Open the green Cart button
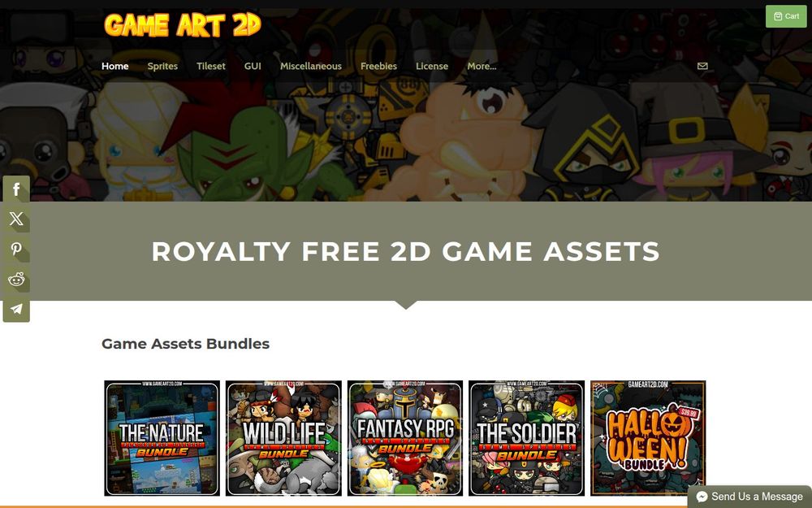Screen dimensions: 812x508 [x=785, y=16]
